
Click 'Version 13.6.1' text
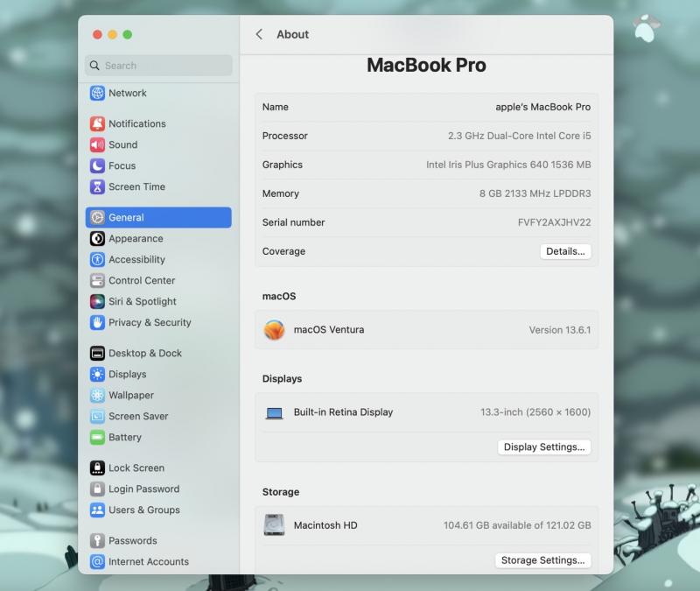[x=560, y=330]
